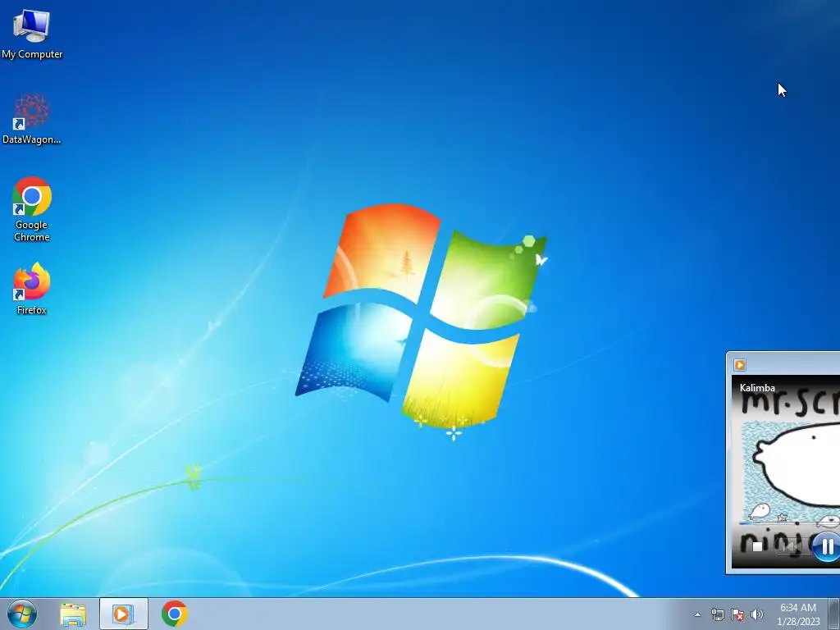840x630 pixels.
Task: Select the DataWagon desktop shortcut
Action: [x=32, y=119]
